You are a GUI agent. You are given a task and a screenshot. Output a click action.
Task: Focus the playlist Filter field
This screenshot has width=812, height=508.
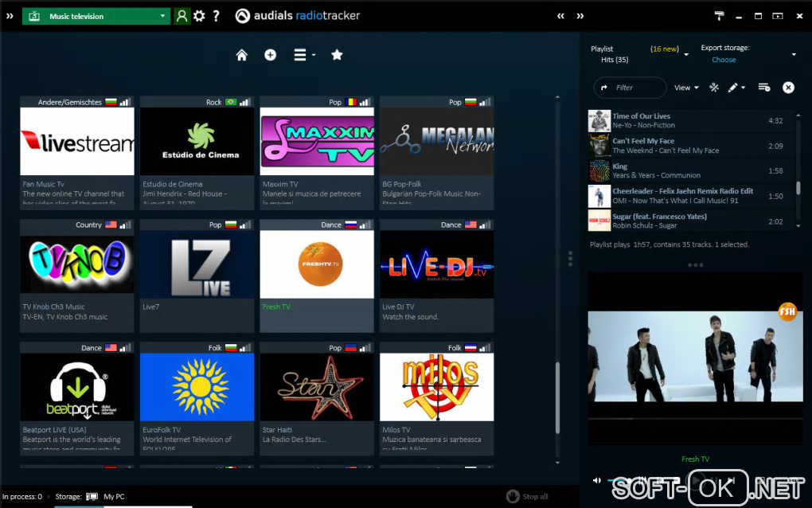tap(630, 88)
